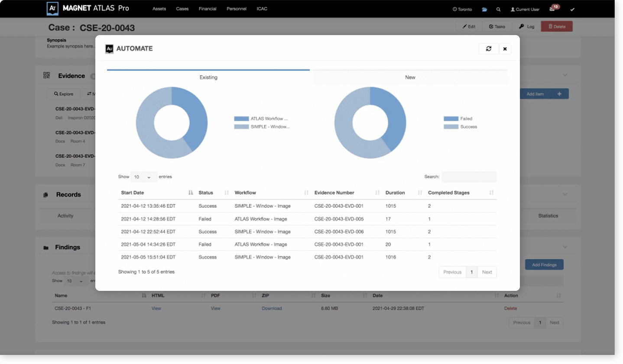623x364 pixels.
Task: Open notifications mail icon with badge 13
Action: click(554, 8)
